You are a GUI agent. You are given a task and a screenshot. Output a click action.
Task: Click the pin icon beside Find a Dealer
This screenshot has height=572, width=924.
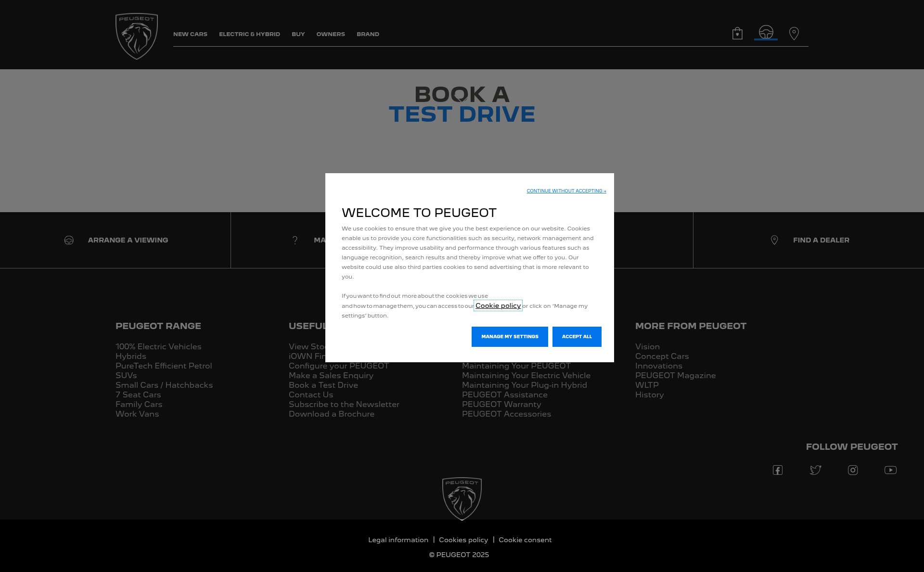pyautogui.click(x=774, y=240)
